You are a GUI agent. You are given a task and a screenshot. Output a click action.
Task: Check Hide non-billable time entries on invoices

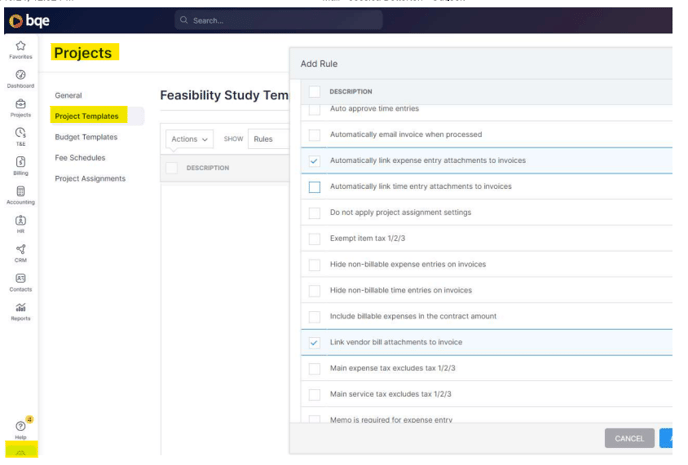tap(315, 290)
